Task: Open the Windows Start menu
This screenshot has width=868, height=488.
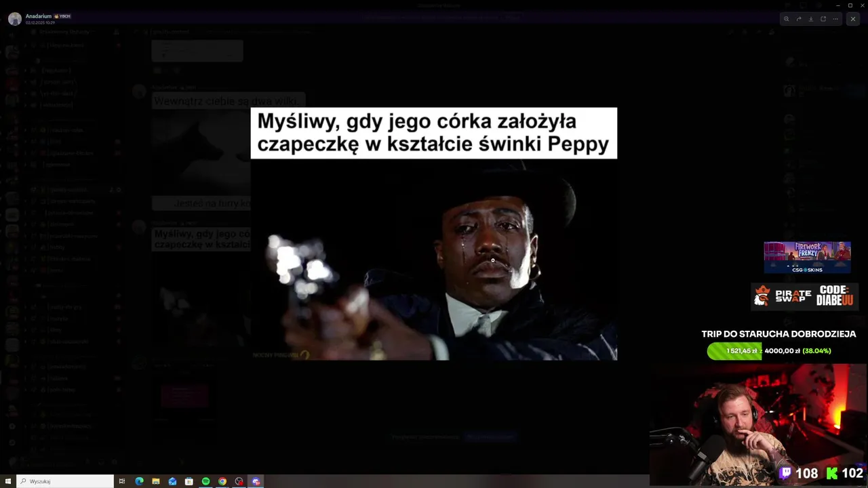Action: coord(8,481)
